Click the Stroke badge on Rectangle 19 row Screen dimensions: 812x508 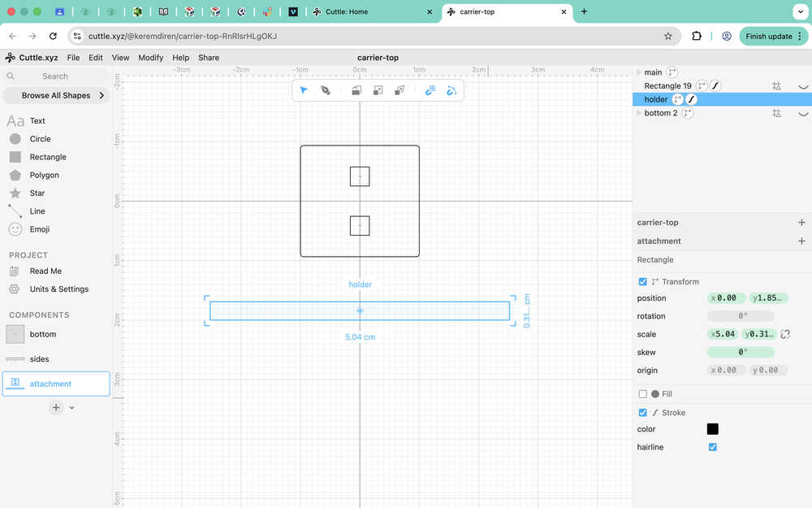pos(715,85)
